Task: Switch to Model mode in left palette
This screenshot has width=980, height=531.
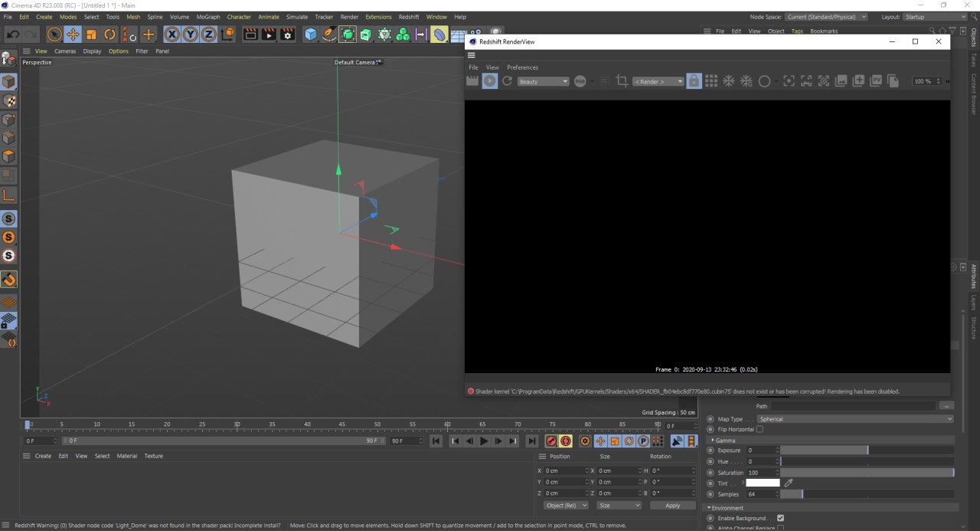Action: point(8,81)
